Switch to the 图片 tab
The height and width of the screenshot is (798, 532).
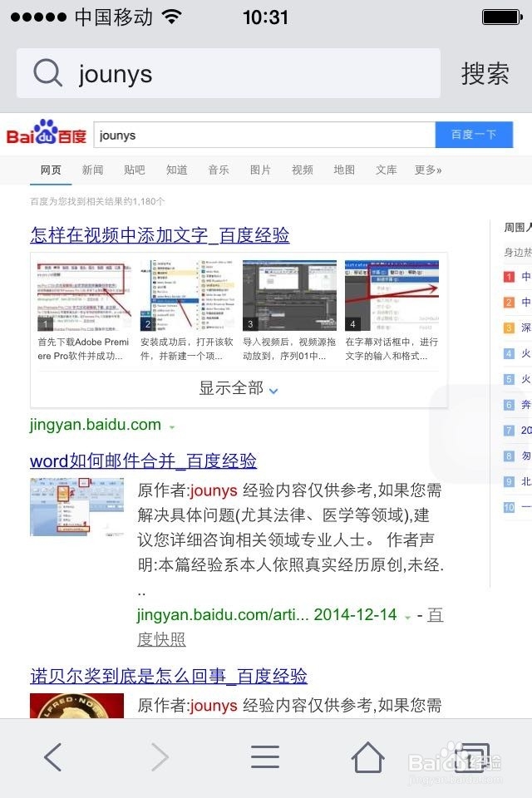tap(260, 170)
